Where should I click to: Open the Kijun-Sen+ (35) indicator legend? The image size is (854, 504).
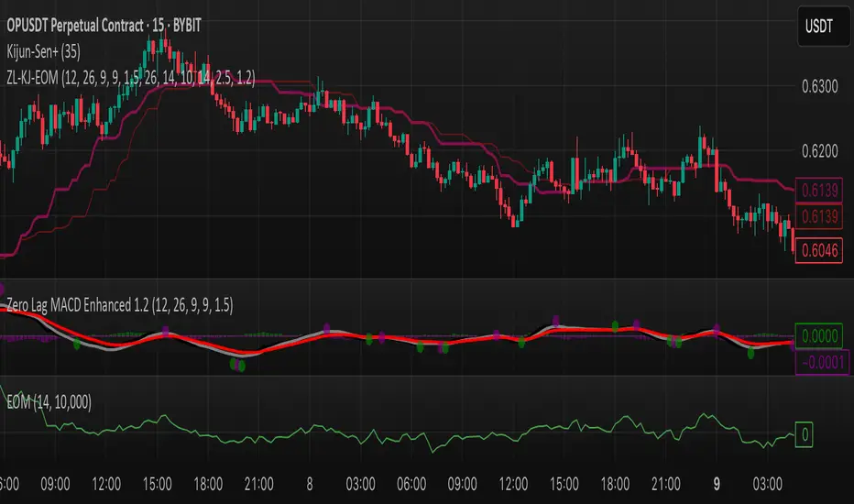click(44, 51)
